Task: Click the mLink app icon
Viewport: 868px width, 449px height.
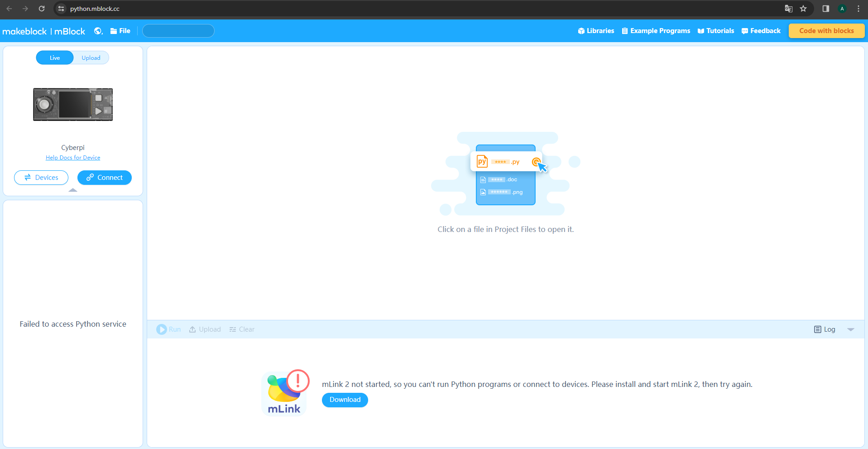Action: tap(284, 393)
